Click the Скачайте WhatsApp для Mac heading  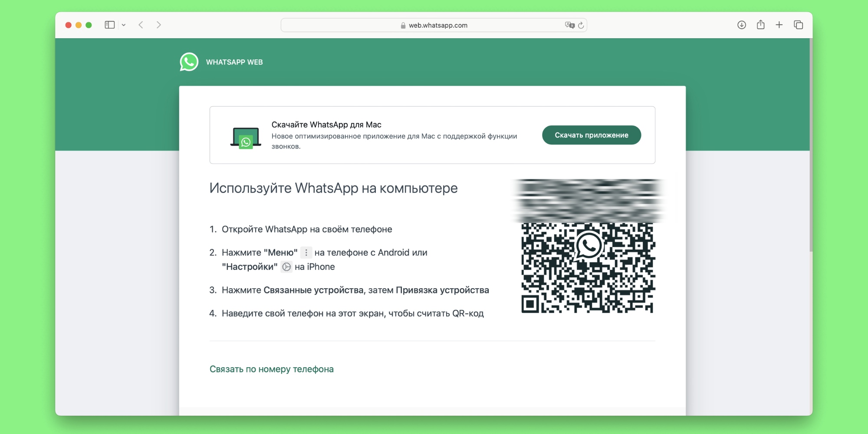tap(326, 125)
